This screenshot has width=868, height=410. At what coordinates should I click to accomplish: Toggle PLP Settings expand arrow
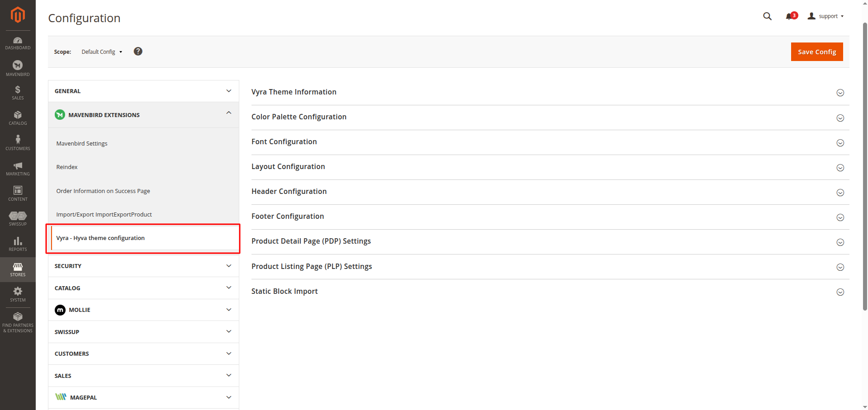click(x=840, y=267)
